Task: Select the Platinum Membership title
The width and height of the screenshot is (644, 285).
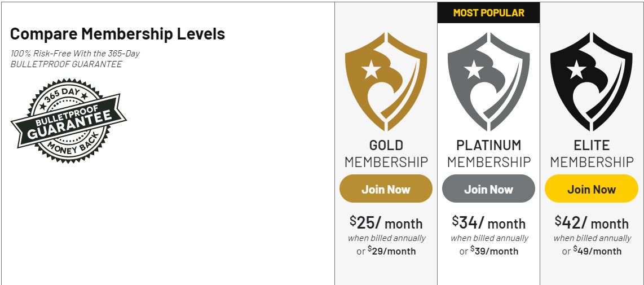Action: tap(489, 154)
